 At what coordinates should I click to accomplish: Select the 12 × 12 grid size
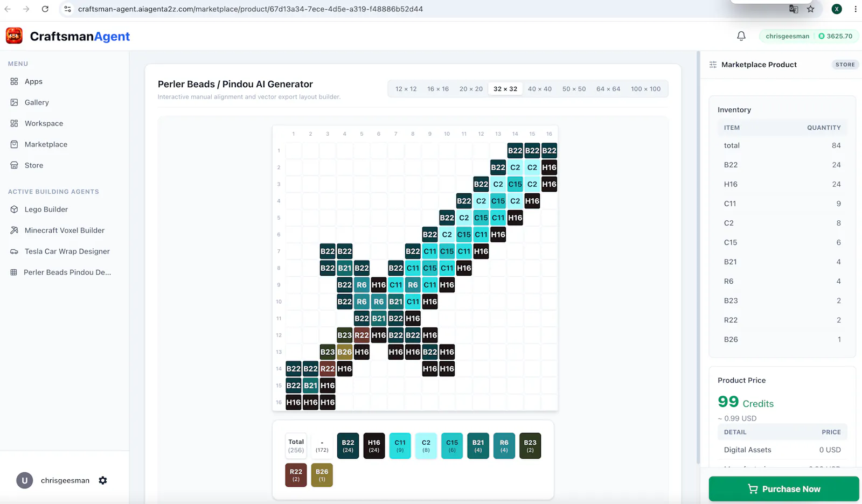pyautogui.click(x=406, y=89)
